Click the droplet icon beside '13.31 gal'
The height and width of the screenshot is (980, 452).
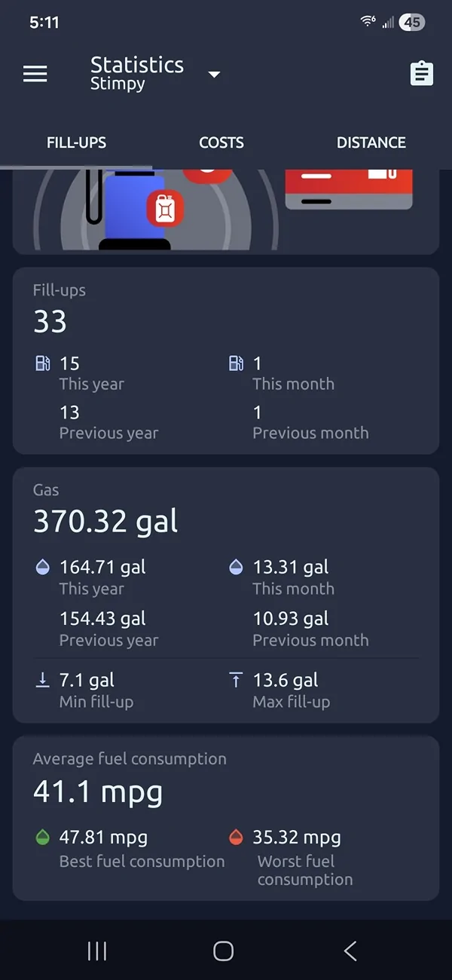tap(236, 566)
